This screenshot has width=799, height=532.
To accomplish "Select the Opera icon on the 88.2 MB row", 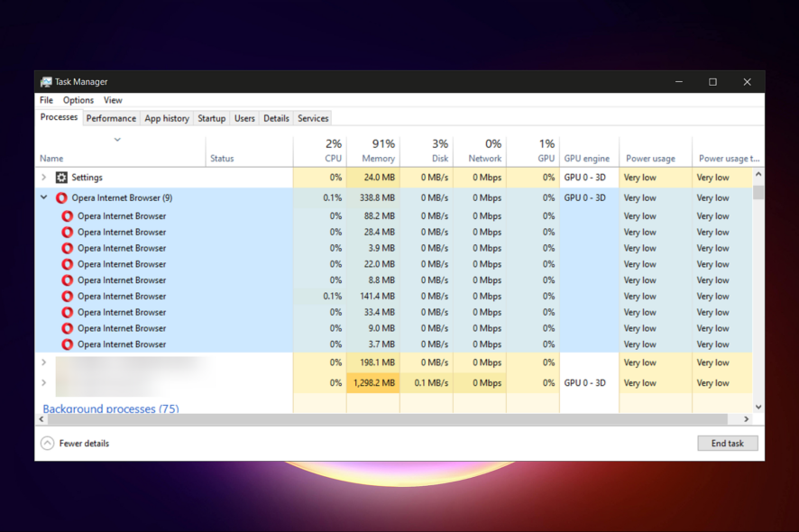I will tap(68, 216).
